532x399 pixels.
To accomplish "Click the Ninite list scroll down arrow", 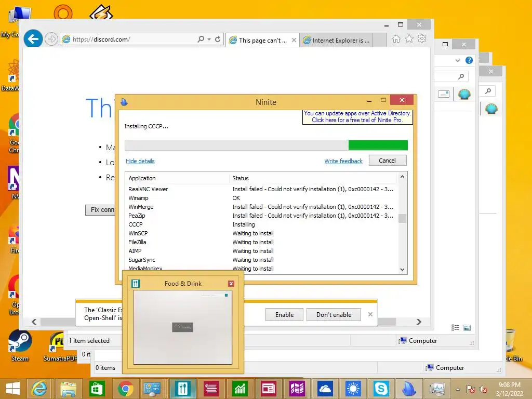I will (403, 270).
